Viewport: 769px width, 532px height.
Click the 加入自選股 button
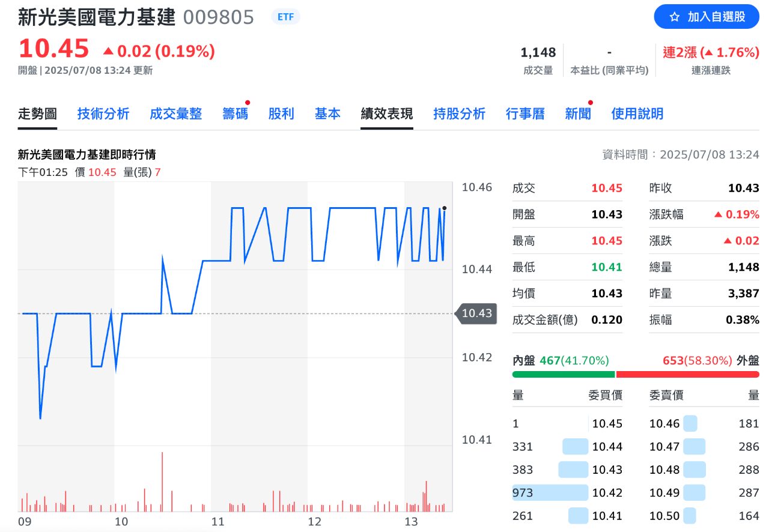coord(707,17)
